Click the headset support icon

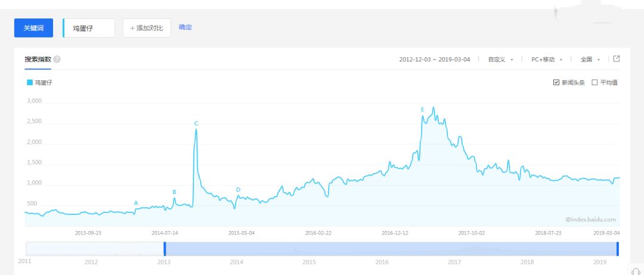click(x=636, y=271)
